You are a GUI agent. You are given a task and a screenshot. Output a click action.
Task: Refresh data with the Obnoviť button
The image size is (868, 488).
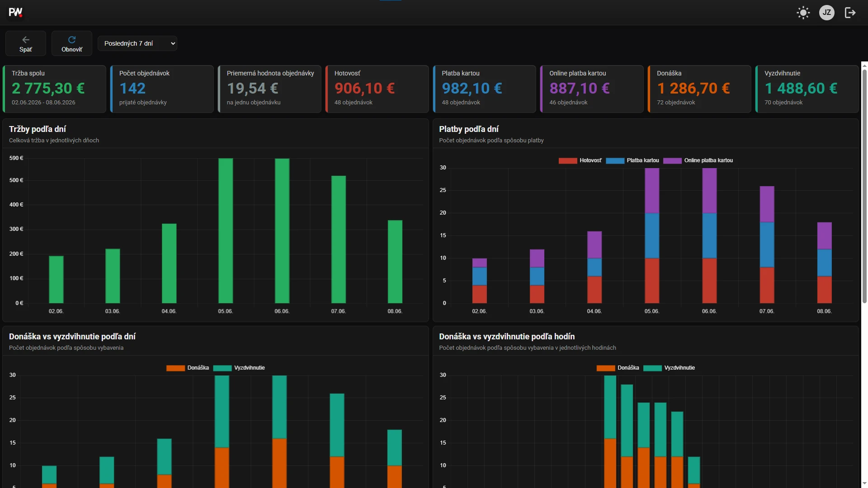(x=72, y=44)
